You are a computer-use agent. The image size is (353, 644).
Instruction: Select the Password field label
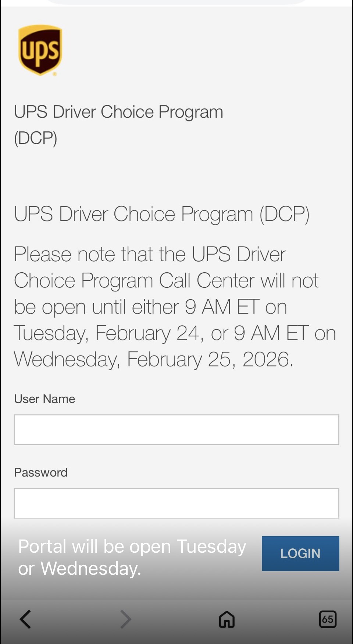pyautogui.click(x=41, y=473)
